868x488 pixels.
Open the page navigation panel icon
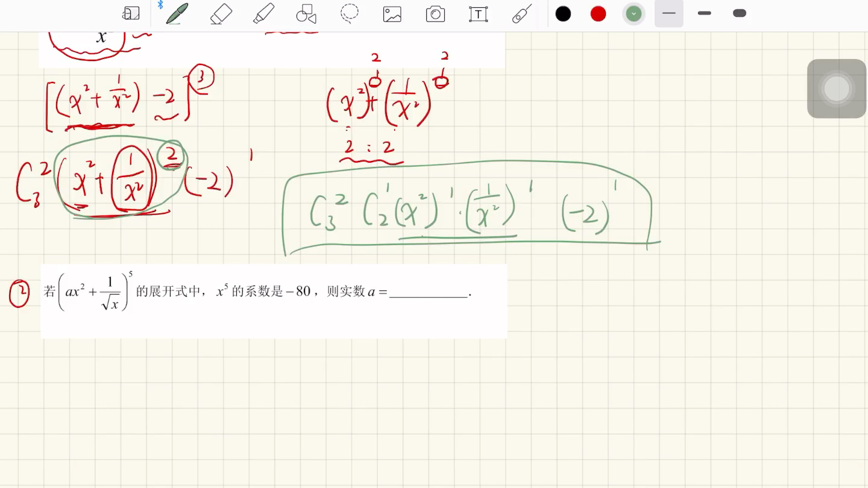pos(131,13)
